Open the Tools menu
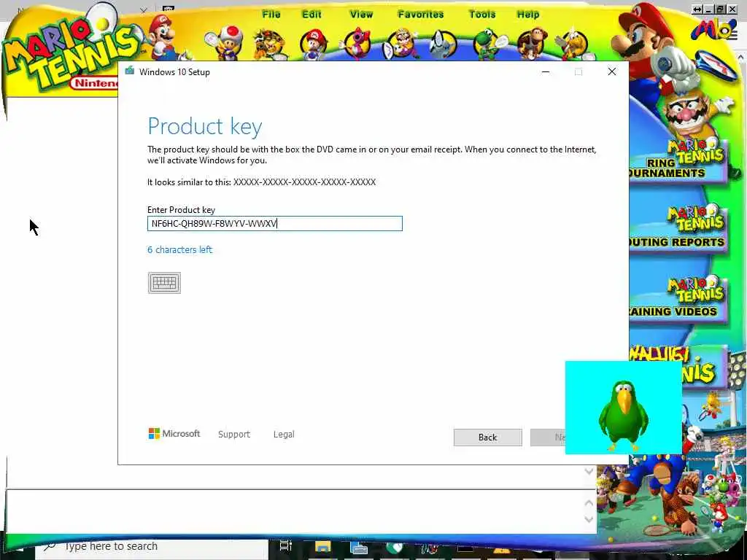Screen dimensions: 747x560 pyautogui.click(x=482, y=15)
